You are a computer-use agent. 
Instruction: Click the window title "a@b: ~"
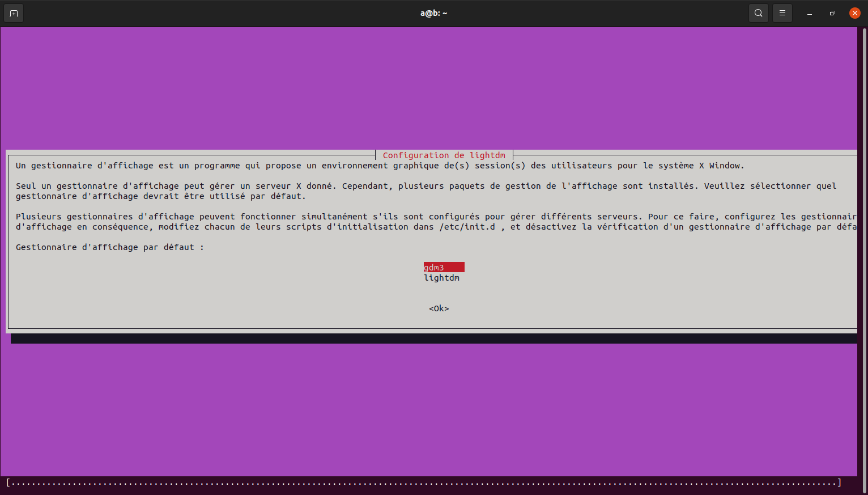(433, 13)
